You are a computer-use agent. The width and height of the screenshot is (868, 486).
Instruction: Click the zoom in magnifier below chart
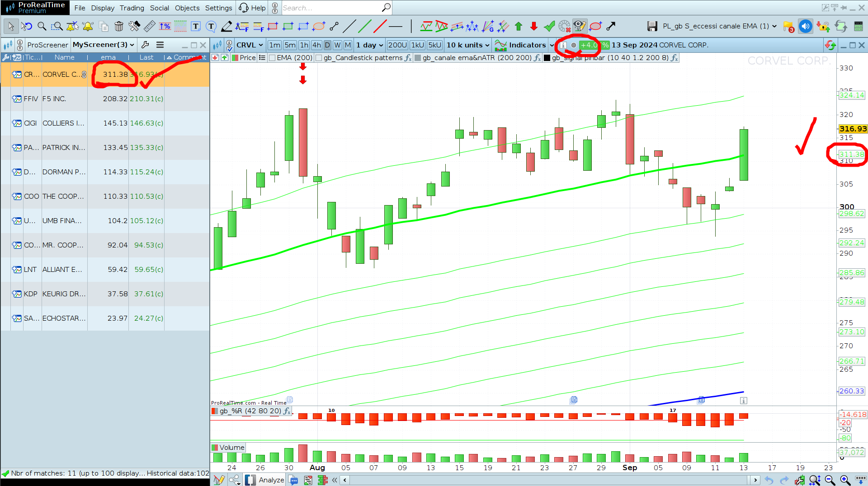coord(845,480)
